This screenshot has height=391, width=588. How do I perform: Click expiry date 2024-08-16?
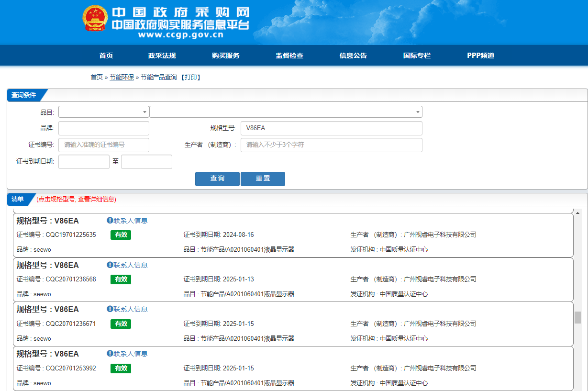pos(238,235)
